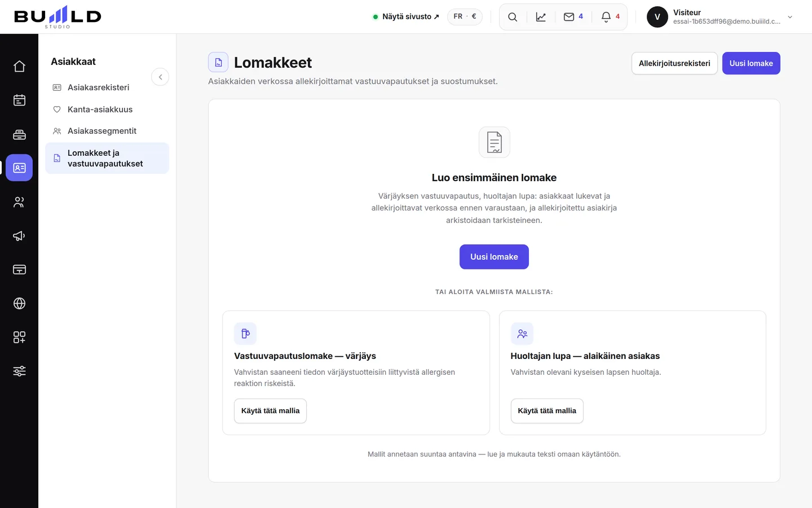
Task: Open the payment card sidebar icon
Action: [x=19, y=270]
